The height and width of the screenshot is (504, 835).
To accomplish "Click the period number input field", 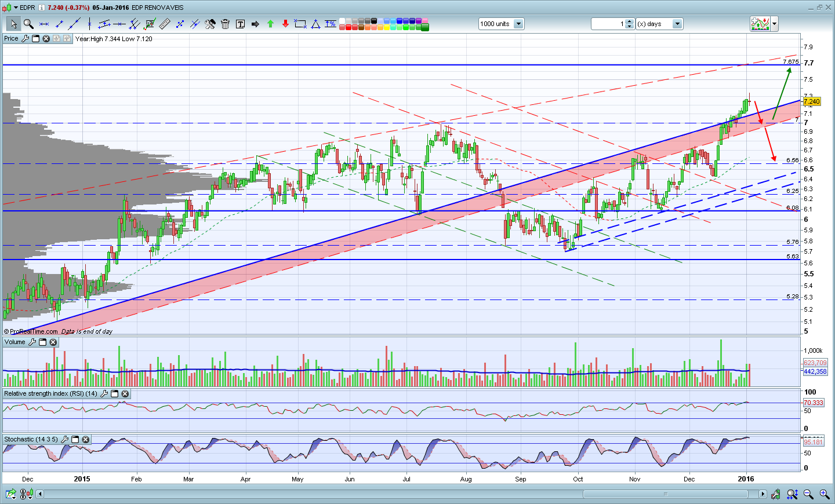I will (608, 24).
